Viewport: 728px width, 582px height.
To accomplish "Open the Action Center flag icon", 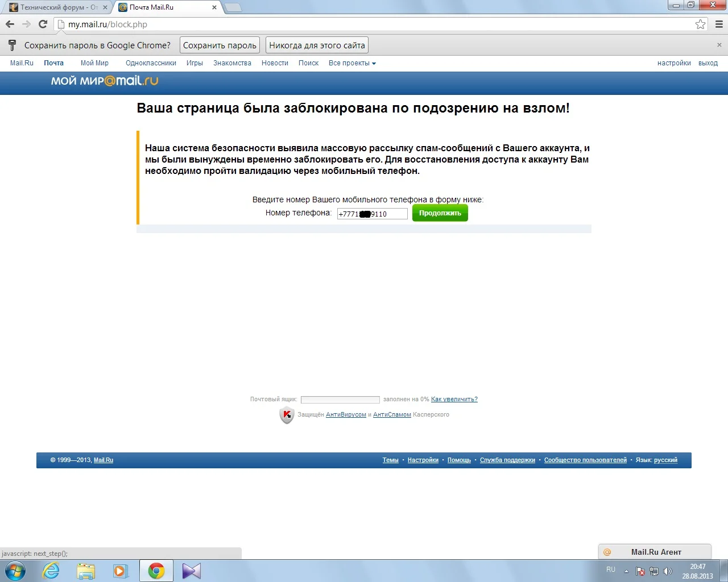I will coord(640,571).
